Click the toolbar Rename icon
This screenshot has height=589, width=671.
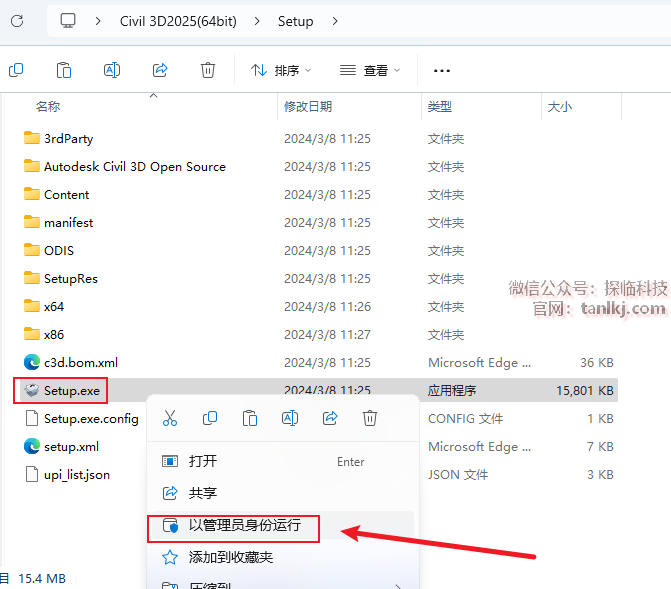tap(112, 70)
